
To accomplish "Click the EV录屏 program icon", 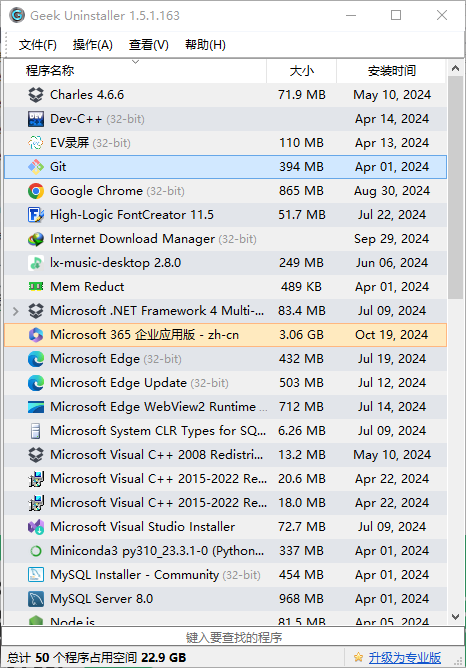I will (36, 143).
